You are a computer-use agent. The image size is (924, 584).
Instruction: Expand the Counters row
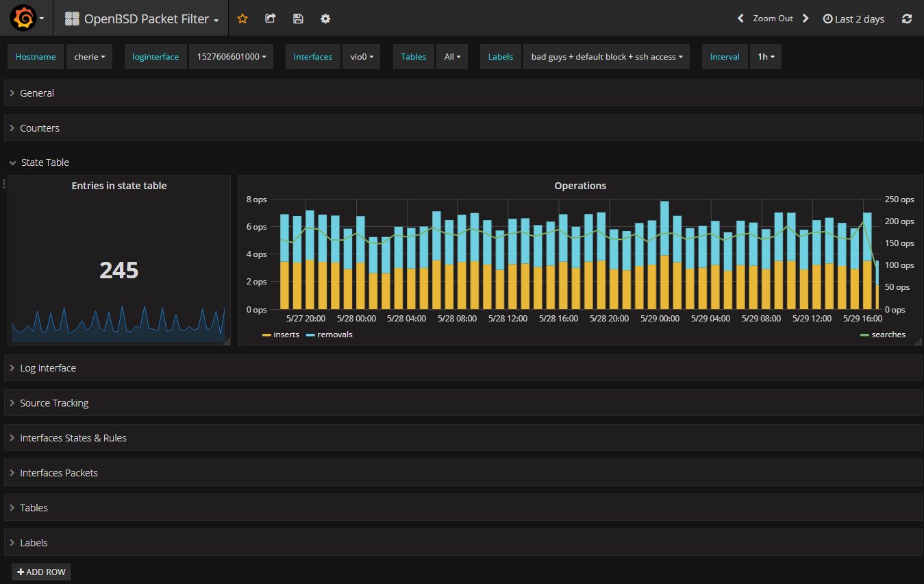point(40,128)
